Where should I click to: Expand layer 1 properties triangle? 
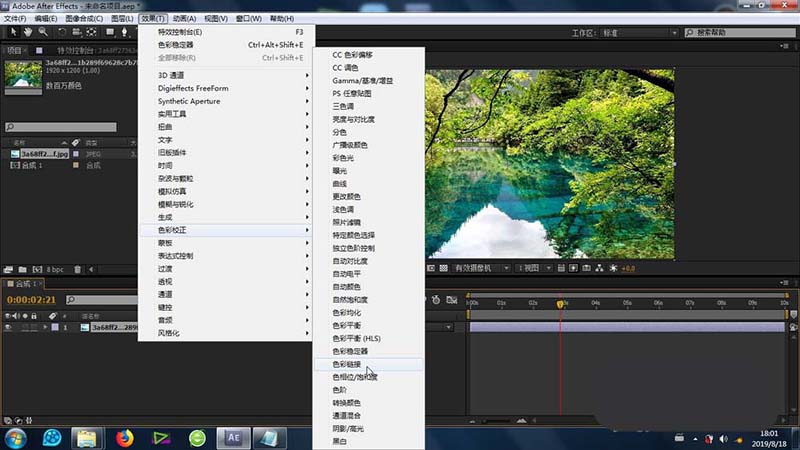pyautogui.click(x=45, y=327)
